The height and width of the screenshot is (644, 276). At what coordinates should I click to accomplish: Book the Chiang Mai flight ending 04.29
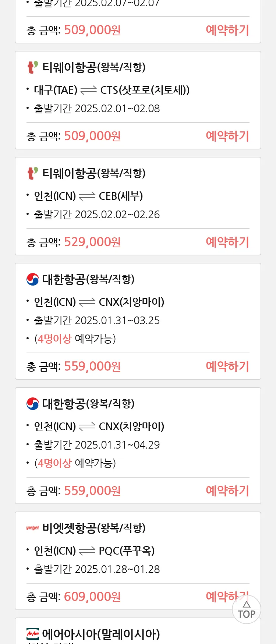pyautogui.click(x=227, y=491)
